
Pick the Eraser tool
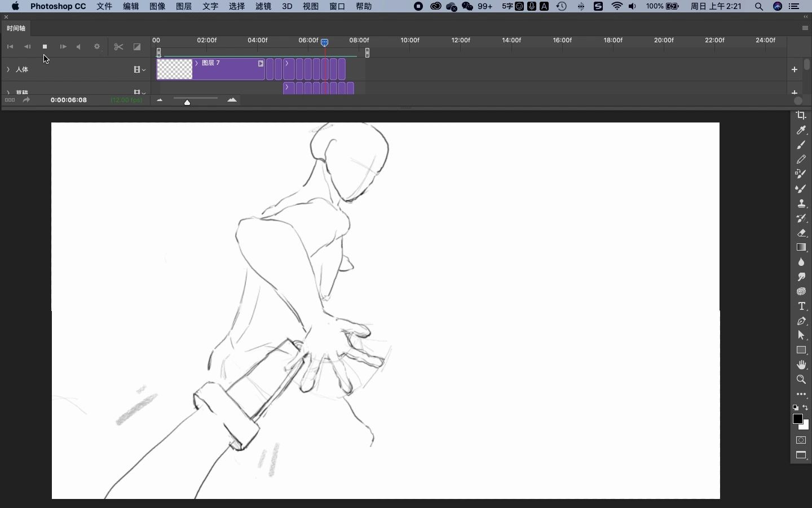pyautogui.click(x=801, y=234)
